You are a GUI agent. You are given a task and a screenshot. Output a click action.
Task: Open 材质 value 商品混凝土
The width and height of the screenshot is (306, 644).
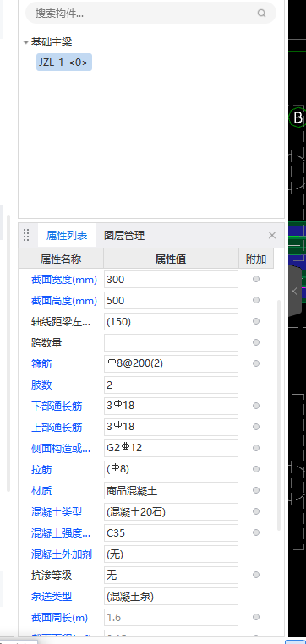(171, 490)
